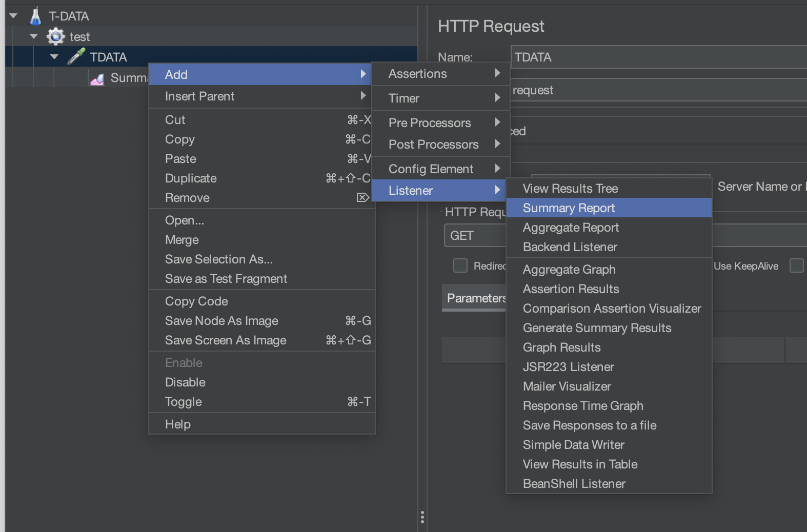807x532 pixels.
Task: Add a Mailer Visualizer
Action: tap(609, 386)
